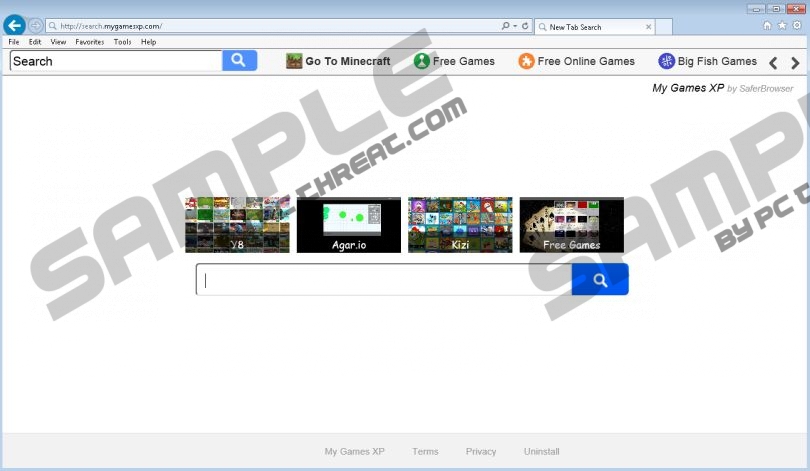Open Favorites with the star icon
Screen dimensions: 810x471
(782, 25)
